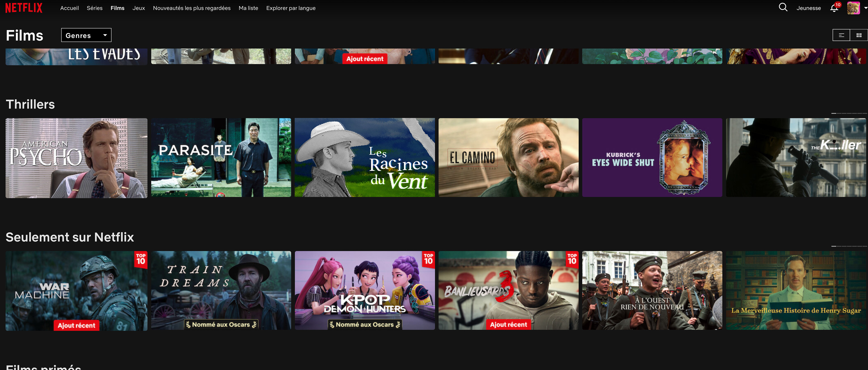Open the search magnifier icon
868x370 pixels.
783,7
